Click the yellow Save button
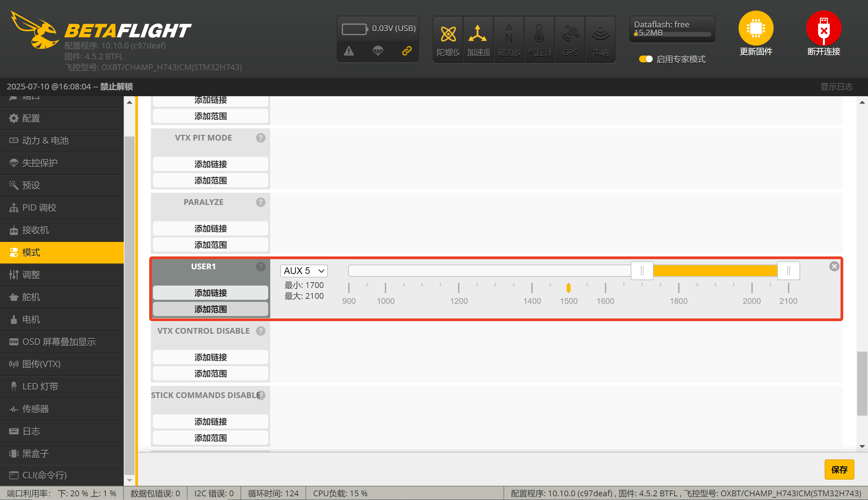Image resolution: width=868 pixels, height=500 pixels. 839,470
